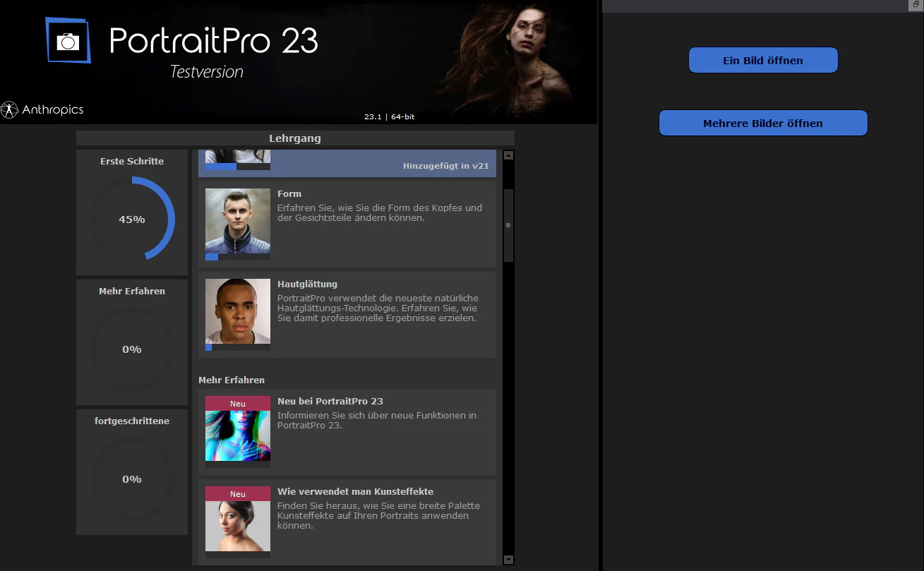
Task: Click the PortraitPro camera logo icon
Action: pos(68,40)
